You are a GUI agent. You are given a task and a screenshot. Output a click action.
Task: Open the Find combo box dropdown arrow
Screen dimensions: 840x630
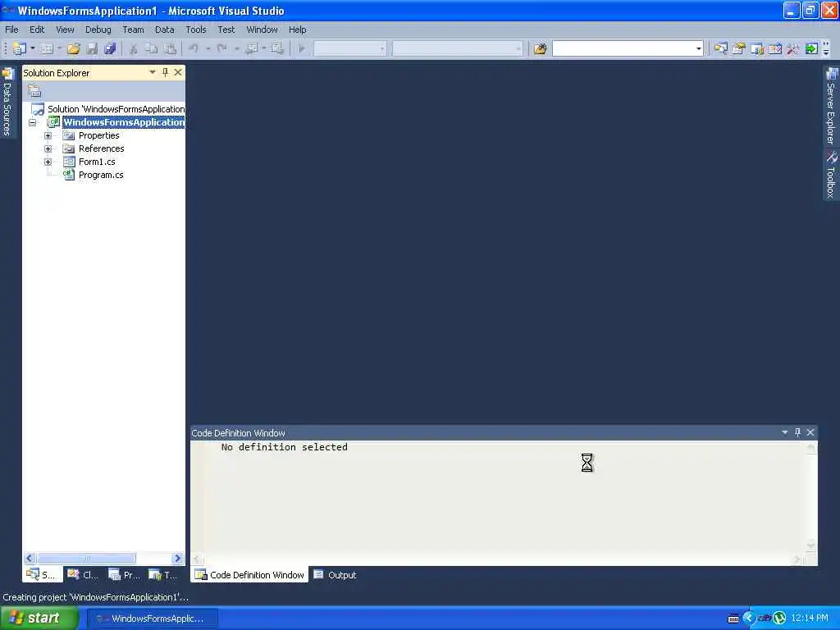(699, 48)
